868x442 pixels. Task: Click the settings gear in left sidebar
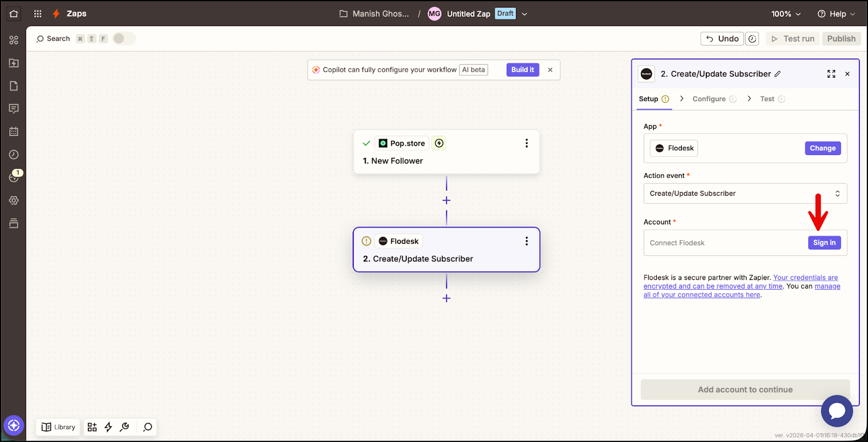click(14, 200)
